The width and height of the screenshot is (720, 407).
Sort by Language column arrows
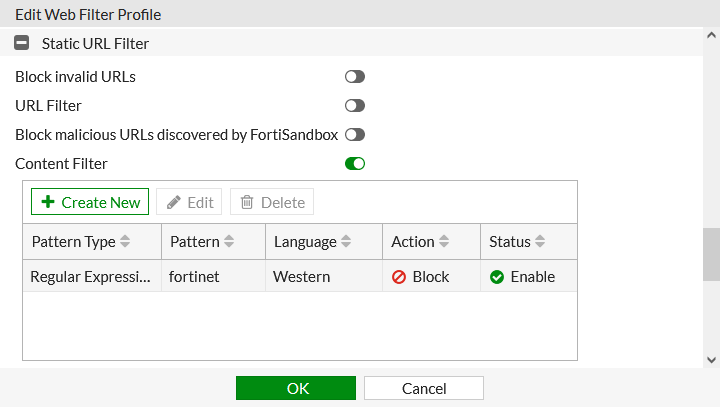tap(346, 242)
